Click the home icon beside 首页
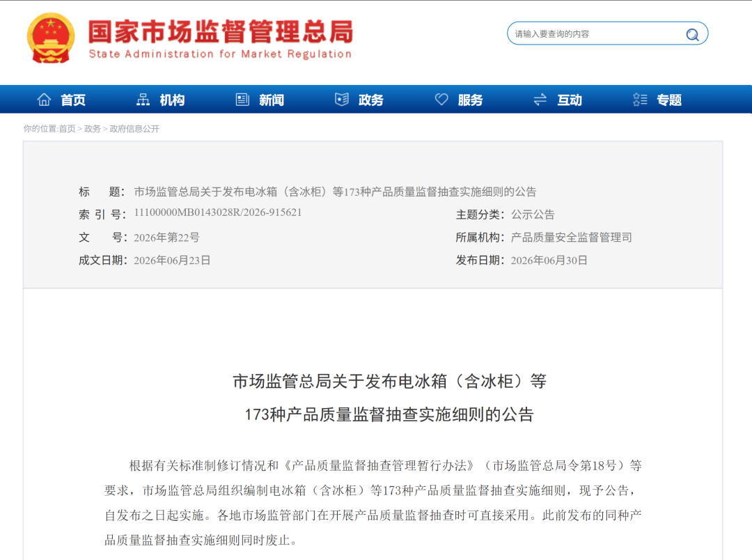752x560 pixels. click(x=44, y=100)
